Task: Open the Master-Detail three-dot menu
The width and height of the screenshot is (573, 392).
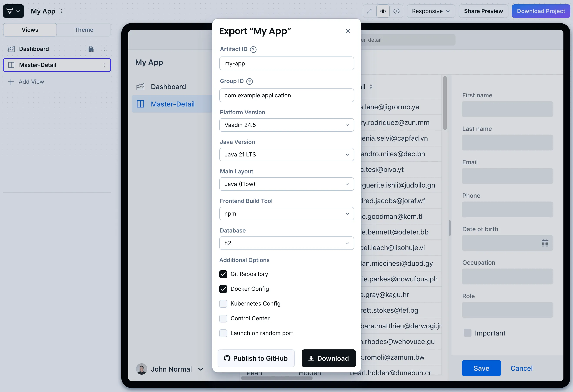Action: click(104, 65)
